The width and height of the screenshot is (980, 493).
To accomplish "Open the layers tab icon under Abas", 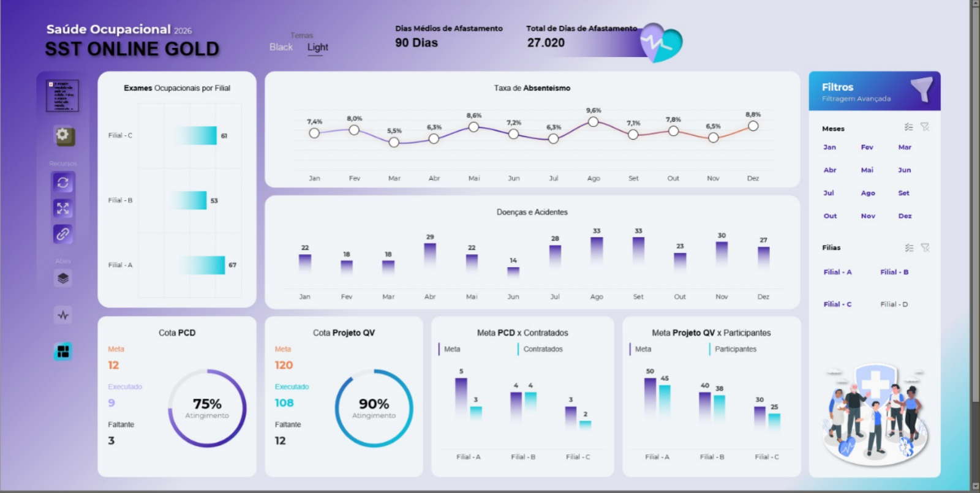I will coord(62,279).
